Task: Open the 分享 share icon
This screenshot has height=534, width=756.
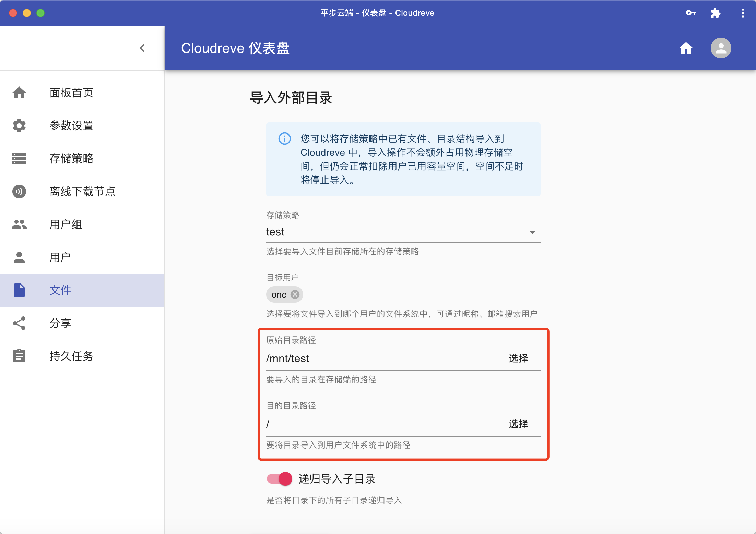Action: [19, 323]
